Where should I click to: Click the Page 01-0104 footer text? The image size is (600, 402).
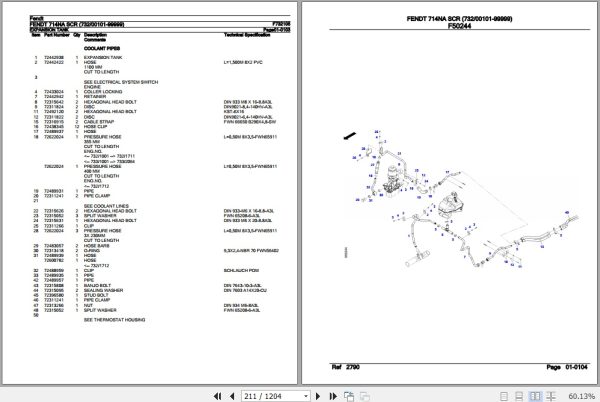tap(567, 367)
